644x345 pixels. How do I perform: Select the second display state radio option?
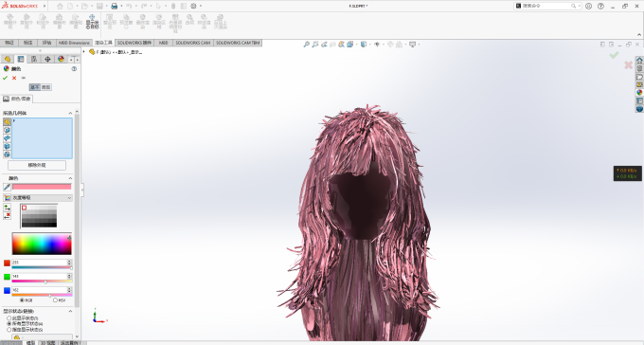(x=9, y=324)
